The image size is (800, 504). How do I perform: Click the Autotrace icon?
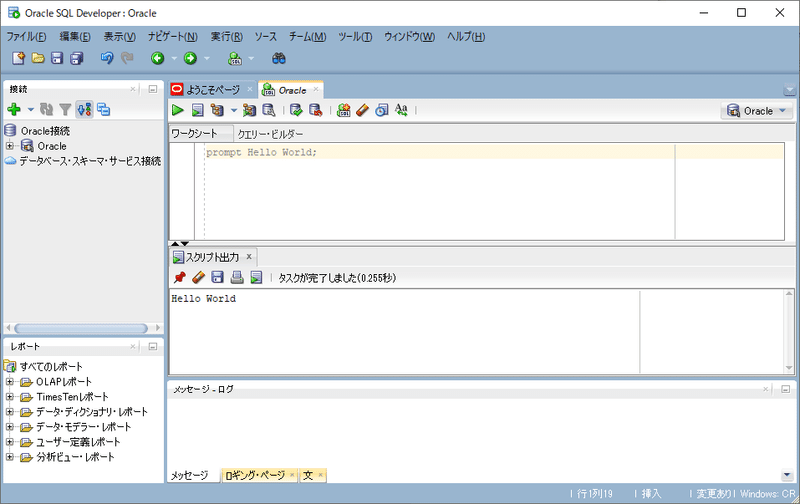[249, 110]
